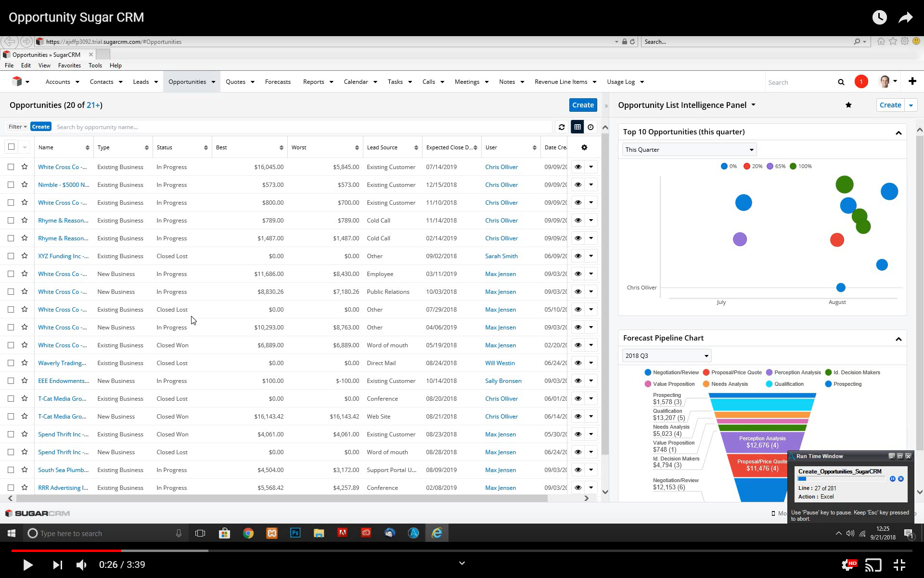This screenshot has width=924, height=578.
Task: Cast video to TV icon
Action: (873, 565)
